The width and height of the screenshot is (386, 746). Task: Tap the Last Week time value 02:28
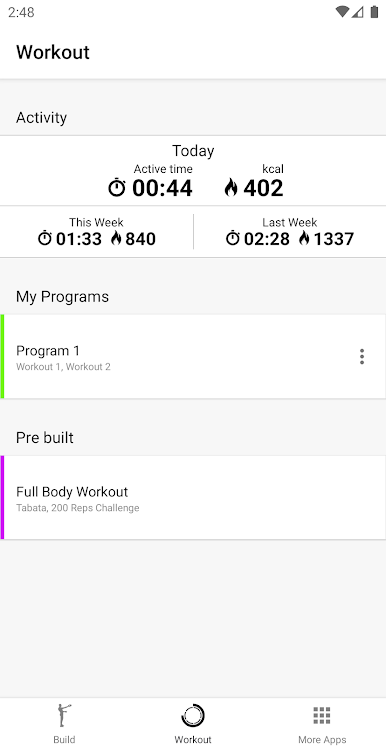click(x=267, y=239)
